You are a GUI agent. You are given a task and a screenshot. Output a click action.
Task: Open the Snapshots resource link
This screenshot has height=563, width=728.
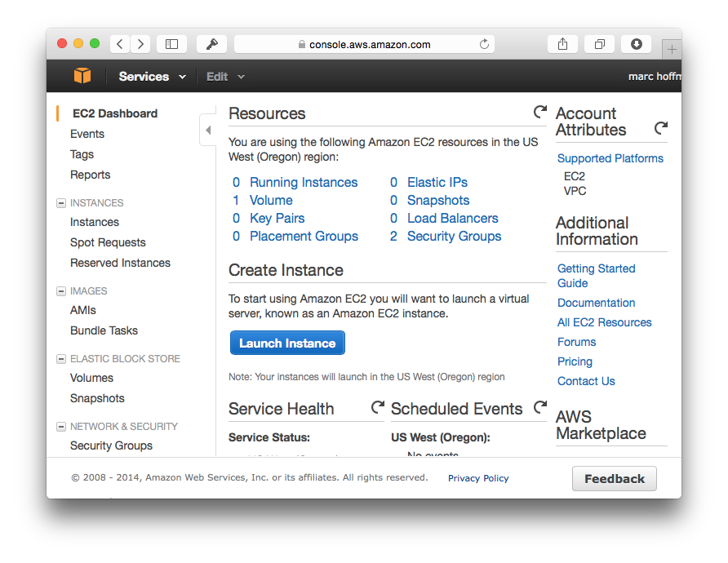[438, 201]
